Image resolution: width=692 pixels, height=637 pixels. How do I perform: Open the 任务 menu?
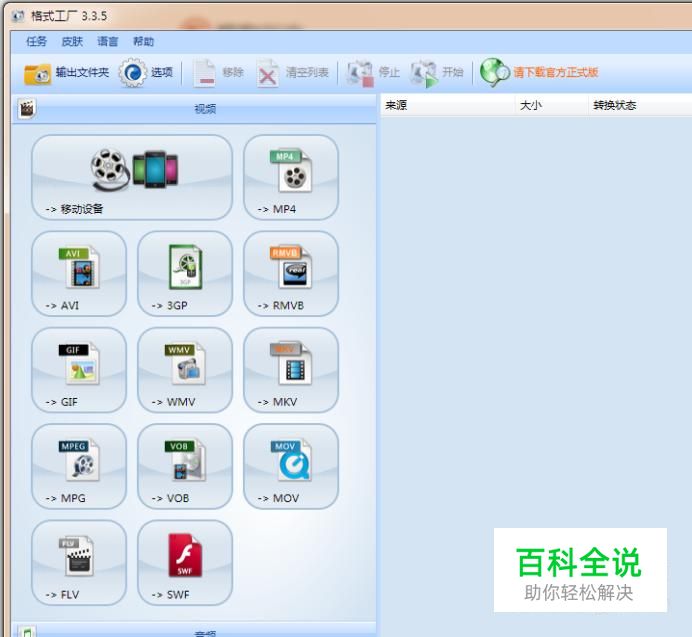pyautogui.click(x=36, y=41)
